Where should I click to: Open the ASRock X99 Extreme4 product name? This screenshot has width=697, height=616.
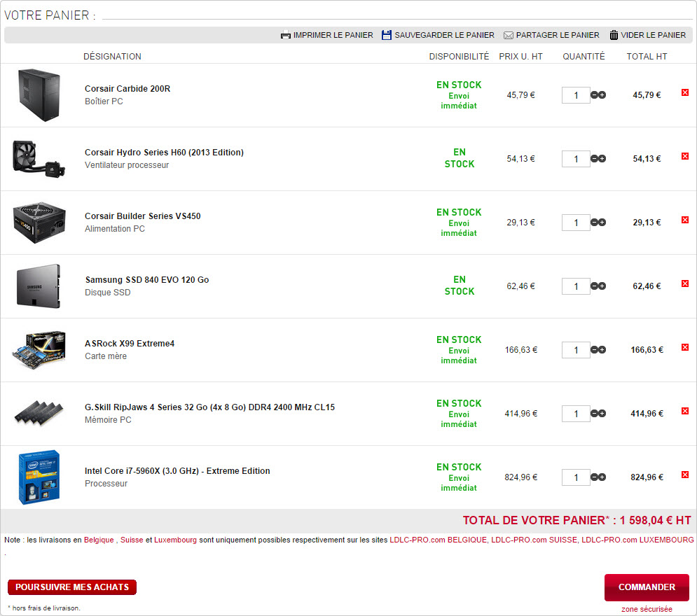click(x=130, y=344)
